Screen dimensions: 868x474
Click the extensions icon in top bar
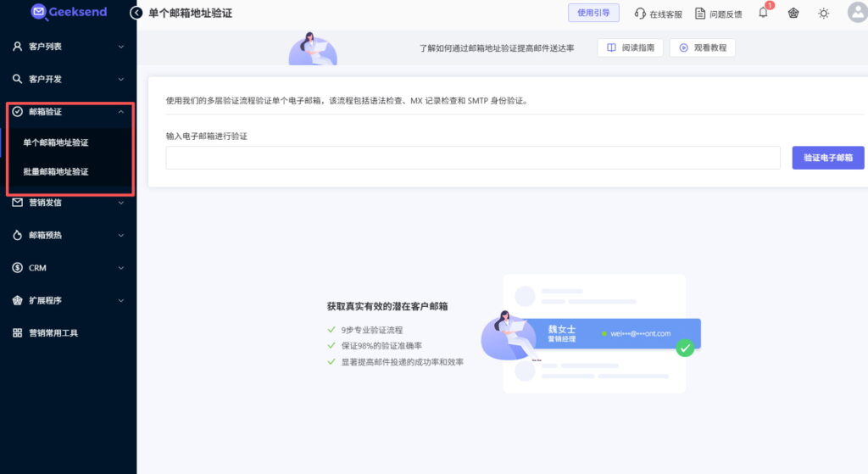[793, 14]
